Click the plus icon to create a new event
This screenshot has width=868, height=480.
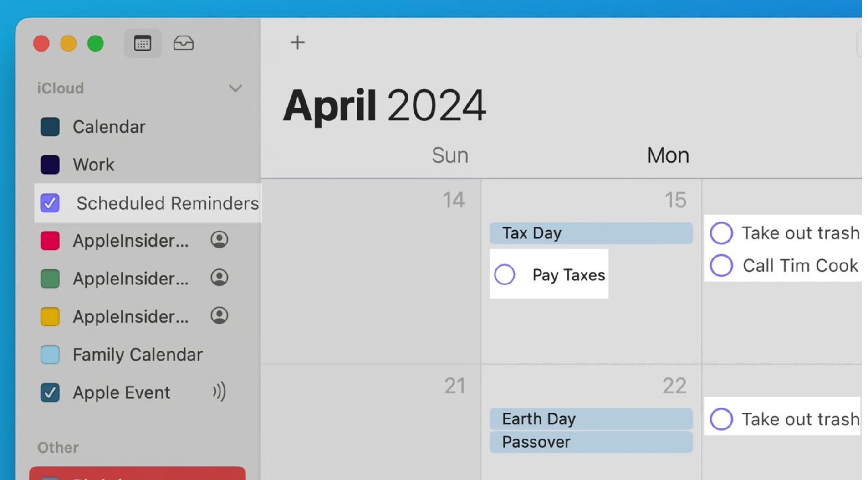pos(297,42)
